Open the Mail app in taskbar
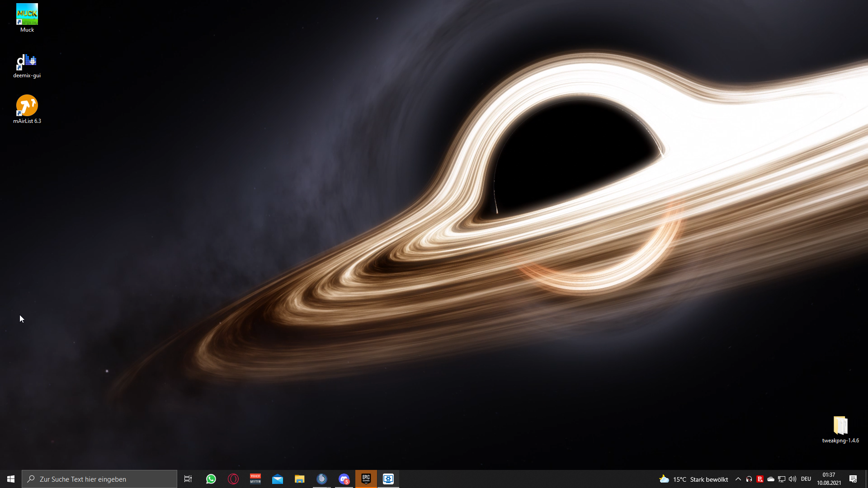The image size is (868, 488). pos(278,479)
